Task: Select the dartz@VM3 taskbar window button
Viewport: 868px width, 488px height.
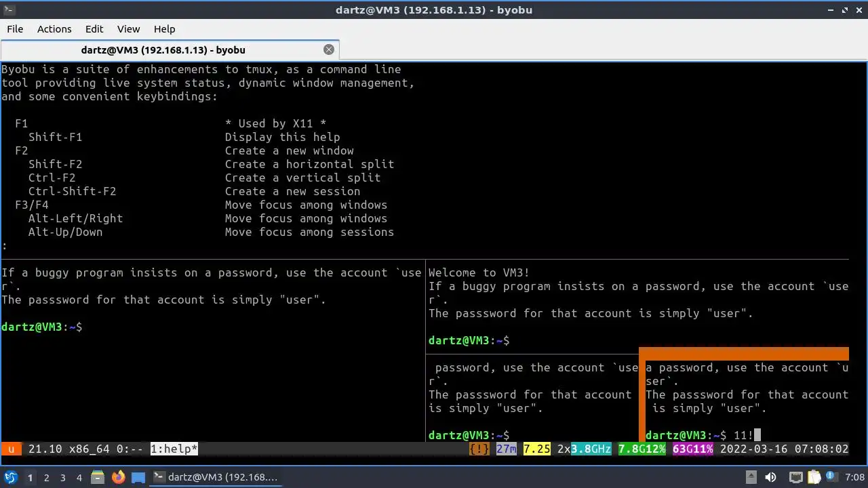Action: (x=217, y=477)
